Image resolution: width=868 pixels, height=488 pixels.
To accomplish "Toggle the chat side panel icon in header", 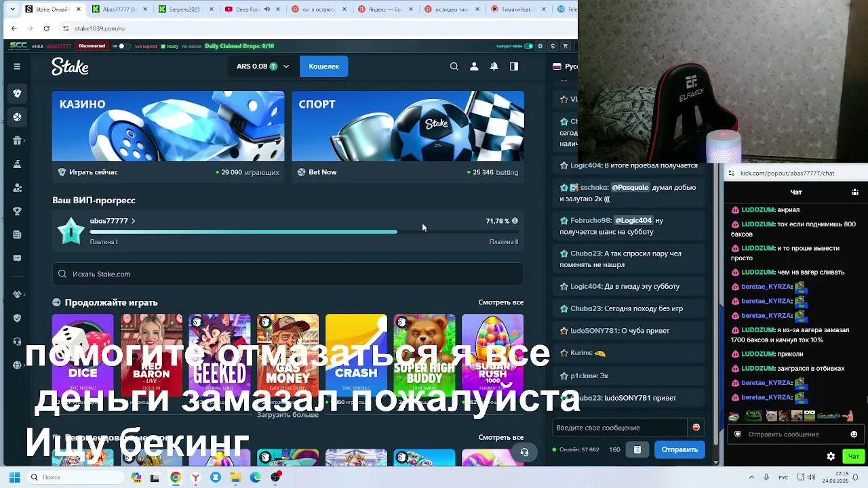I will click(x=514, y=66).
